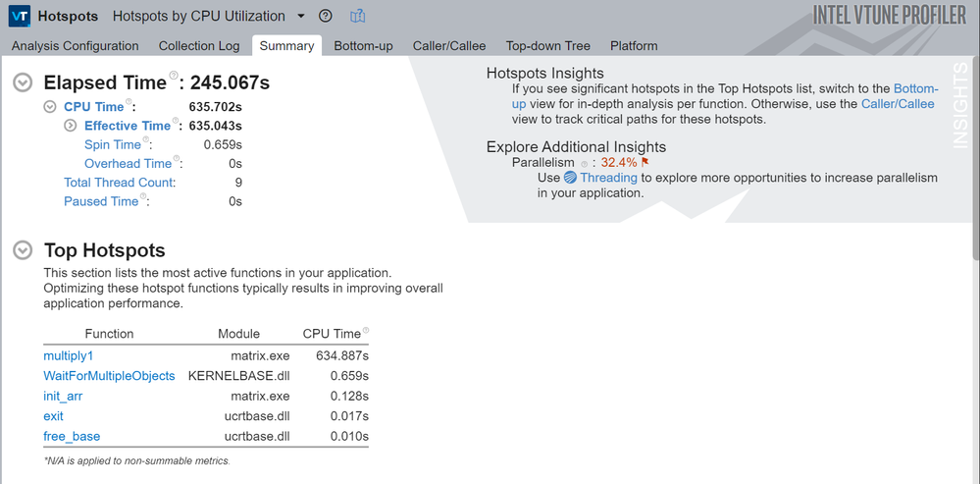Click the help icon beside Paused Time
980x484 pixels.
pos(143,196)
